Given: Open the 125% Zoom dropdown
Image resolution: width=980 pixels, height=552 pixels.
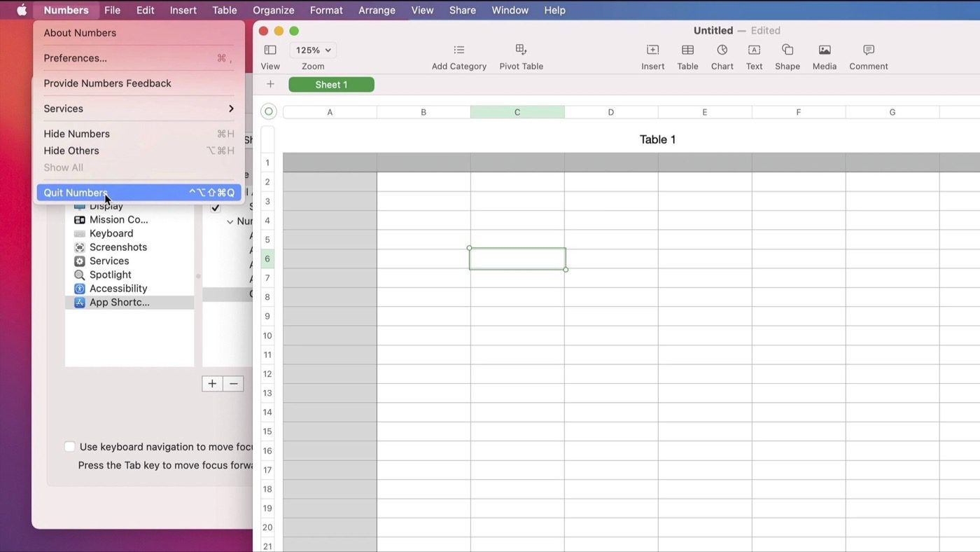Looking at the screenshot, I should tap(313, 50).
